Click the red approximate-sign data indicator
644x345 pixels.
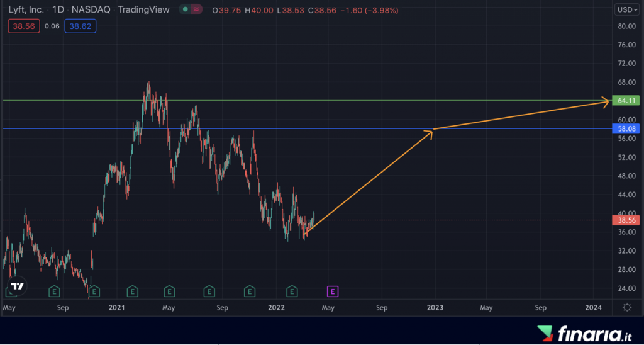[x=197, y=10]
